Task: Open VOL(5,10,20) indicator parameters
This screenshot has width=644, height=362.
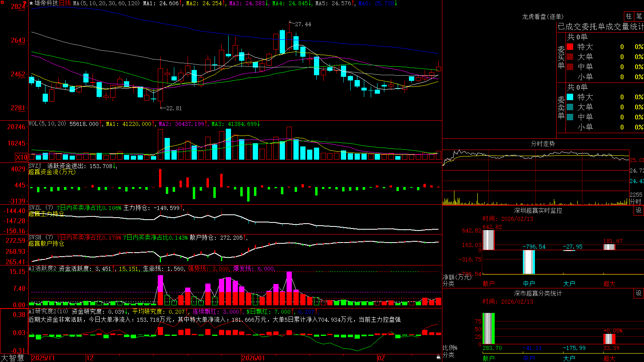Action: pyautogui.click(x=47, y=124)
